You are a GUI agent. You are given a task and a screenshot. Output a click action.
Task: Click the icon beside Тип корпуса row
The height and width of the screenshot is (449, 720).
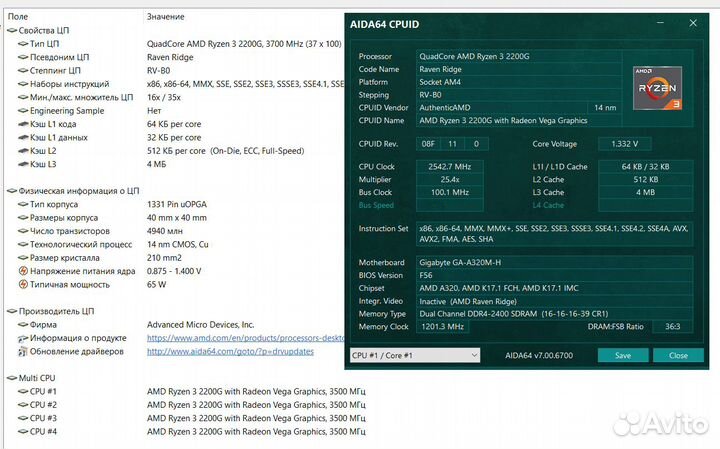[x=23, y=204]
